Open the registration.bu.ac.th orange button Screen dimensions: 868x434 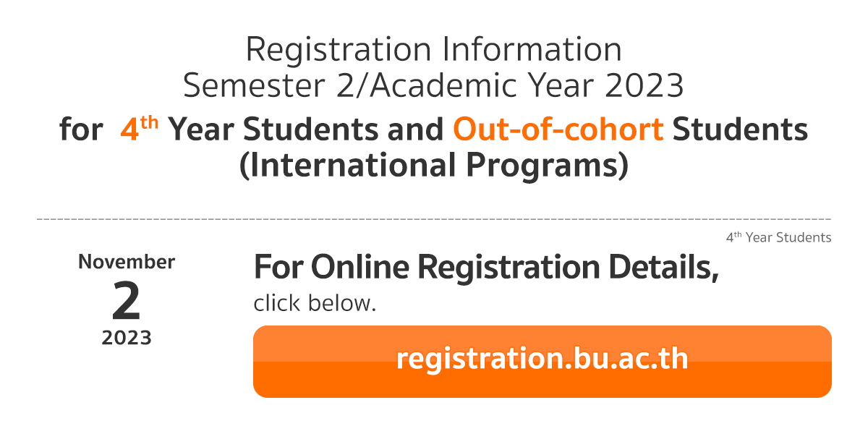pos(542,362)
